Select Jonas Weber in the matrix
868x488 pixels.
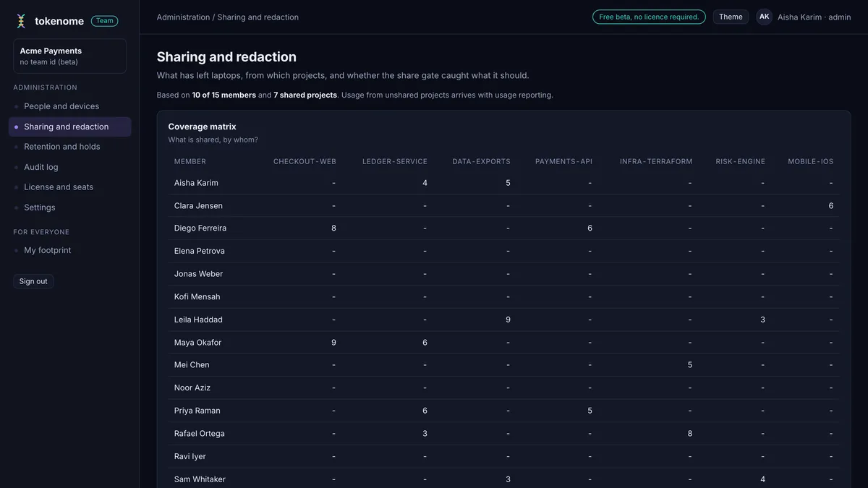[198, 274]
